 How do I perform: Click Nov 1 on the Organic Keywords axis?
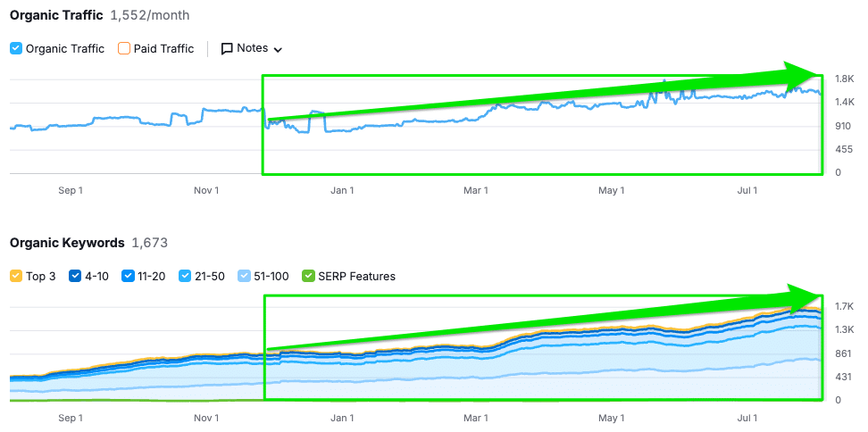coord(206,418)
